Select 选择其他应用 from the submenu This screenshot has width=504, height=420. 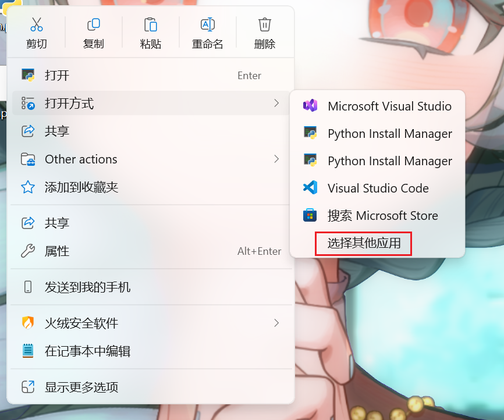tap(363, 243)
